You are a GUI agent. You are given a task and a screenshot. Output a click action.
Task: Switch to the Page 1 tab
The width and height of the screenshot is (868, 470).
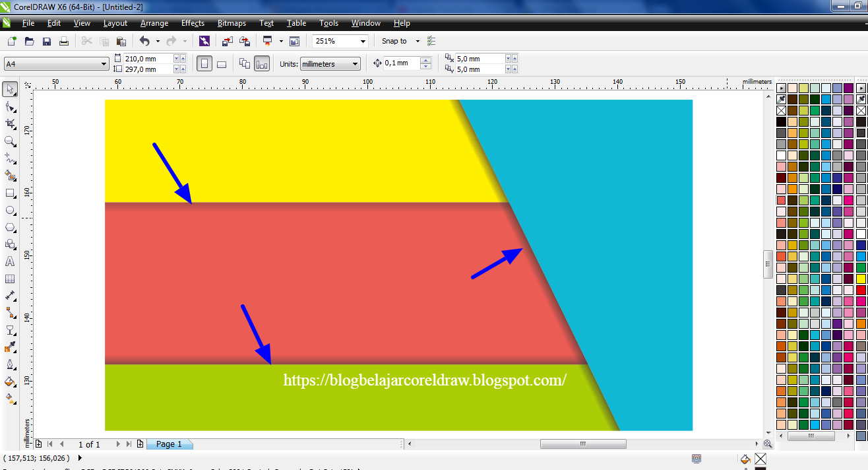click(x=170, y=444)
